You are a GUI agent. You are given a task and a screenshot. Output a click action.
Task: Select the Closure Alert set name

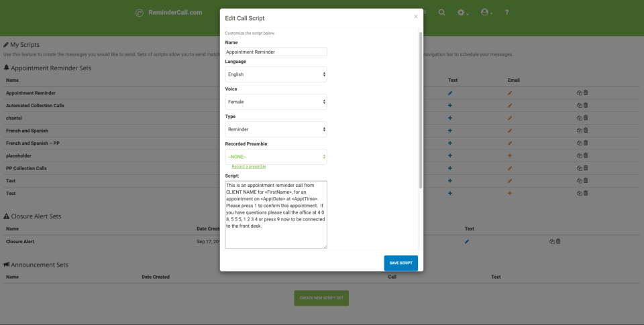pyautogui.click(x=20, y=242)
